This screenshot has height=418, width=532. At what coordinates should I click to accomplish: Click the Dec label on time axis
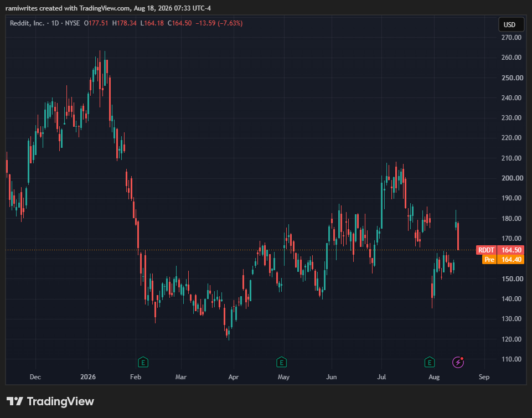[x=35, y=377]
